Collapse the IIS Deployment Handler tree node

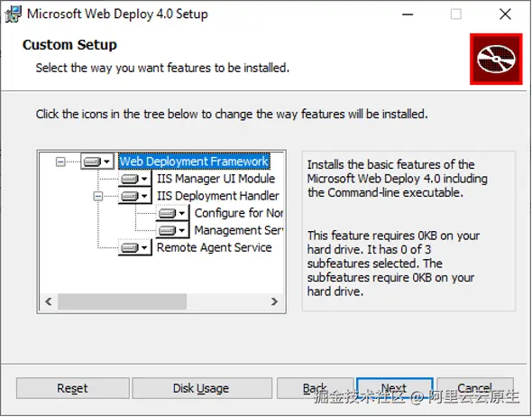point(98,196)
